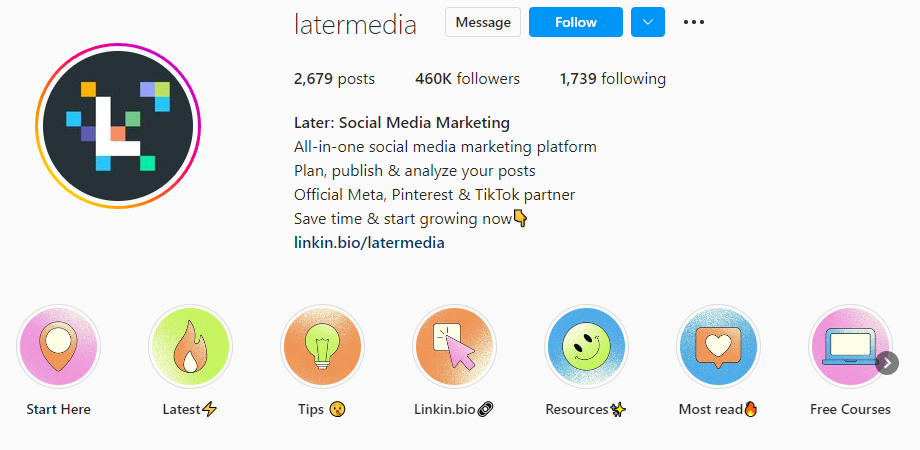
Task: View the Tips lightbulb highlight
Action: click(322, 346)
